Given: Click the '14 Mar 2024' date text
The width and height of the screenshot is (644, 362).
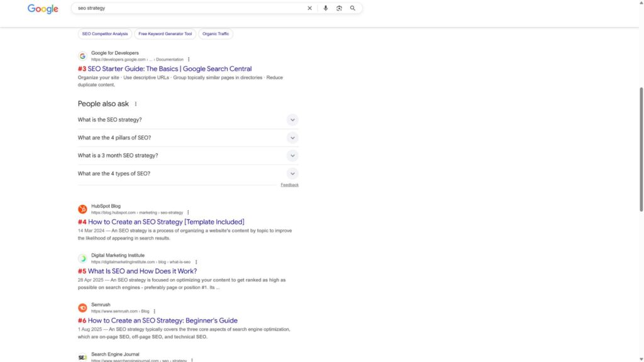Looking at the screenshot, I should point(91,231).
